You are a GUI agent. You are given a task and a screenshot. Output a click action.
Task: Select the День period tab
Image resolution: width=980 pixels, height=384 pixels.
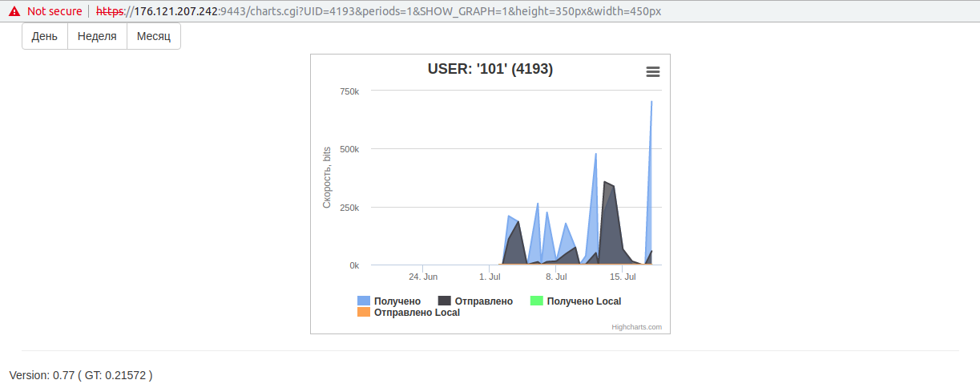coord(45,36)
